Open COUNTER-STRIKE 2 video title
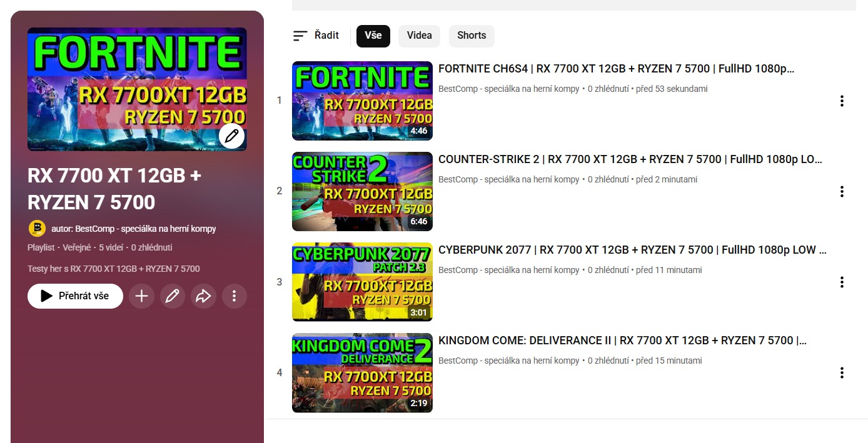868x443 pixels. [630, 159]
